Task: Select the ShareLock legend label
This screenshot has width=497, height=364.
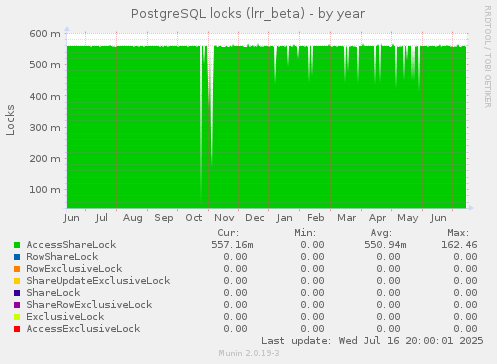Action: click(x=53, y=293)
